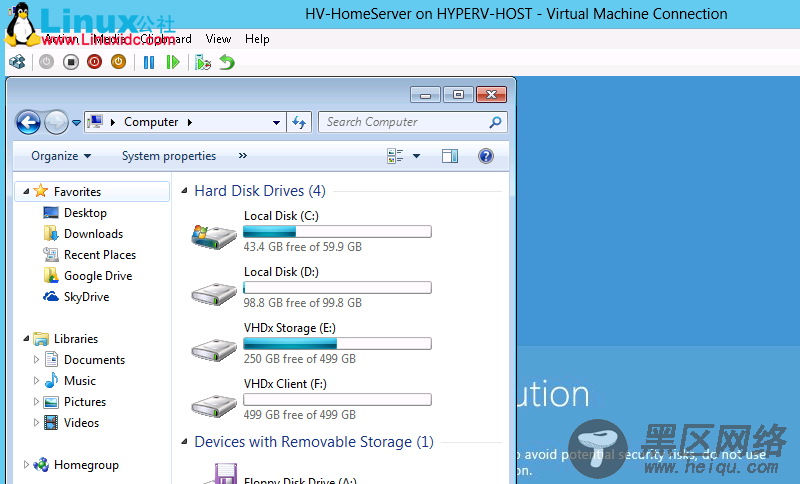The image size is (800, 484).
Task: Open Recent Places in Favorites
Action: pyautogui.click(x=100, y=254)
